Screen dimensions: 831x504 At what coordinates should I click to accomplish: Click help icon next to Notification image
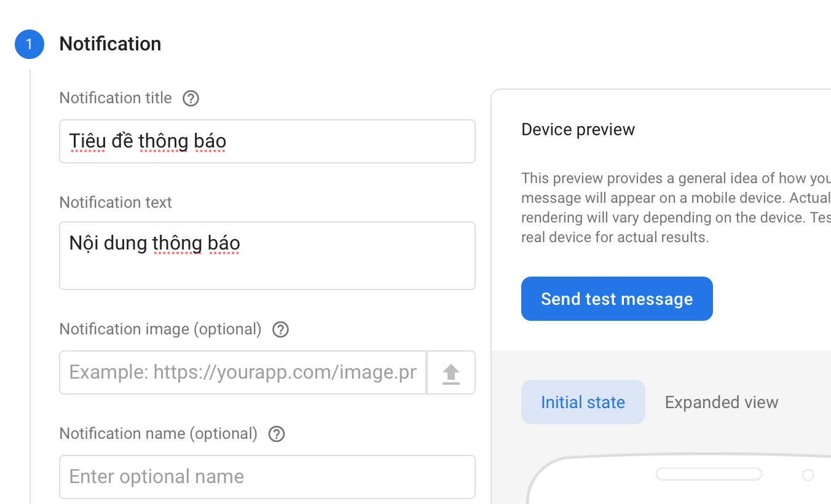280,329
